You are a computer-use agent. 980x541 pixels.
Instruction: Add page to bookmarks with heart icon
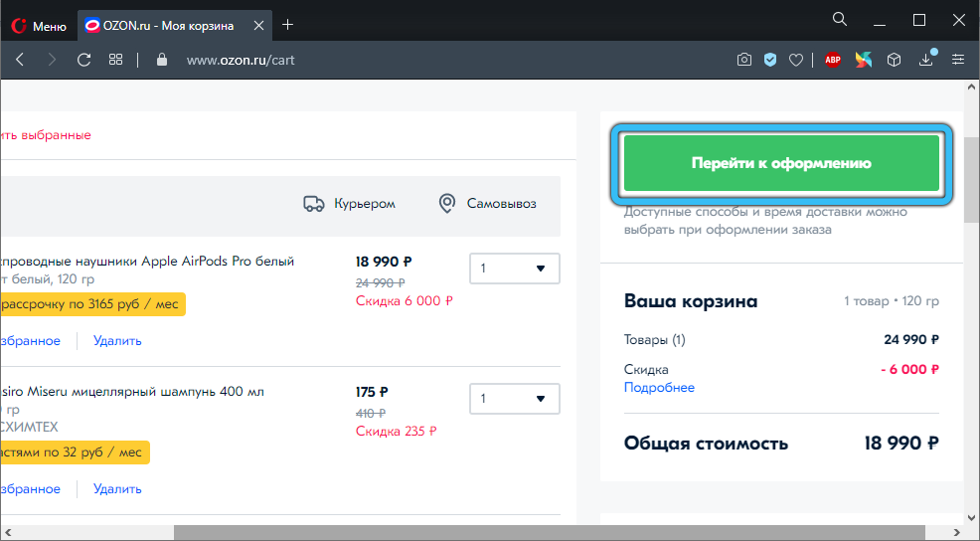pos(795,60)
